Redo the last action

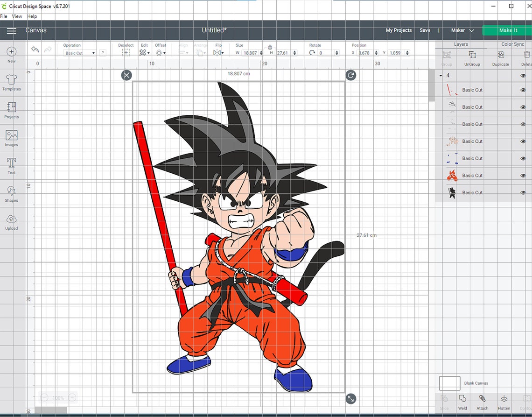[48, 49]
